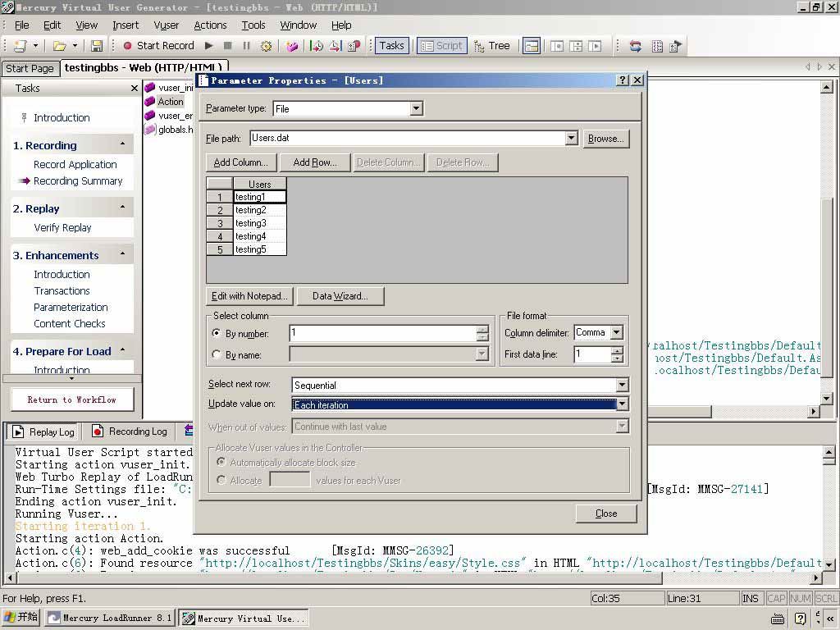
Task: Click the red-blue arrows toolbar icon
Action: pyautogui.click(x=636, y=46)
